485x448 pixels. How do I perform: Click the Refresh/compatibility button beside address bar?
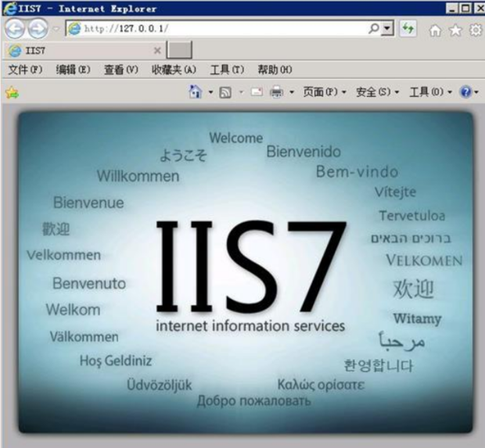408,29
